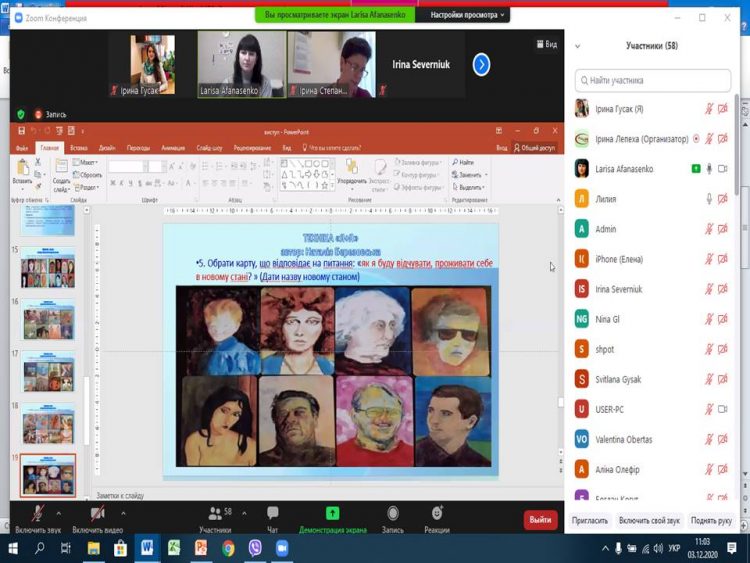
Task: Expand audio options arrow beside Включить звук
Action: pos(58,514)
